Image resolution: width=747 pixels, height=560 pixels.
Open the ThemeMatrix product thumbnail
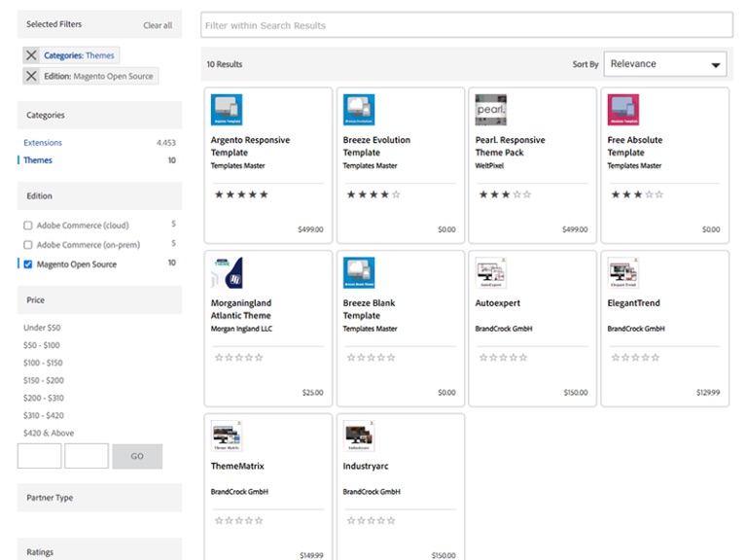pos(227,437)
